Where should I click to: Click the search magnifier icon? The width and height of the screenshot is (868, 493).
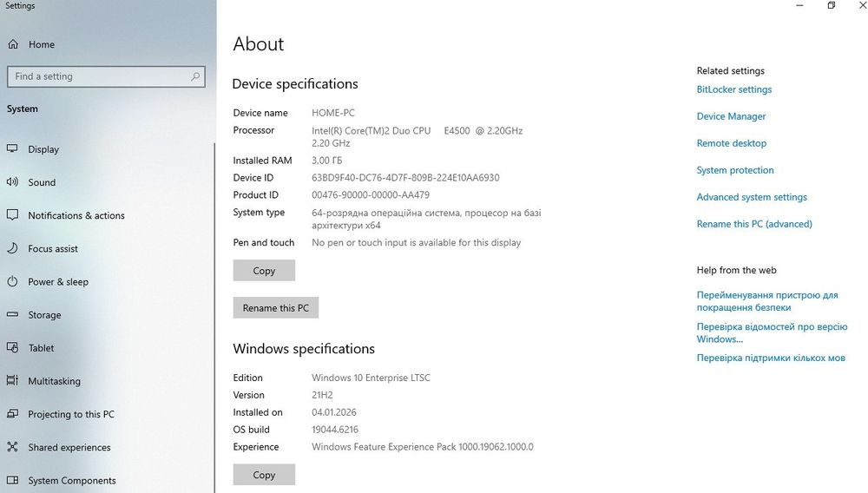coord(194,76)
